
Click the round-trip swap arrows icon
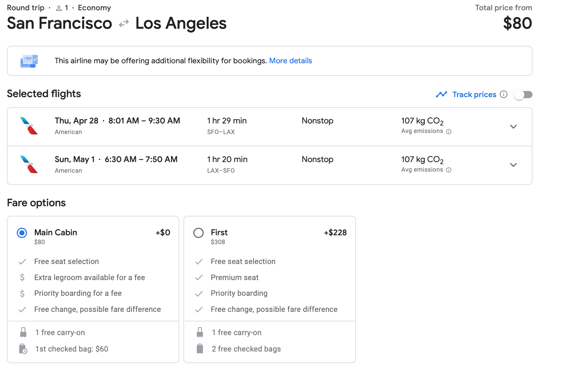pyautogui.click(x=124, y=23)
